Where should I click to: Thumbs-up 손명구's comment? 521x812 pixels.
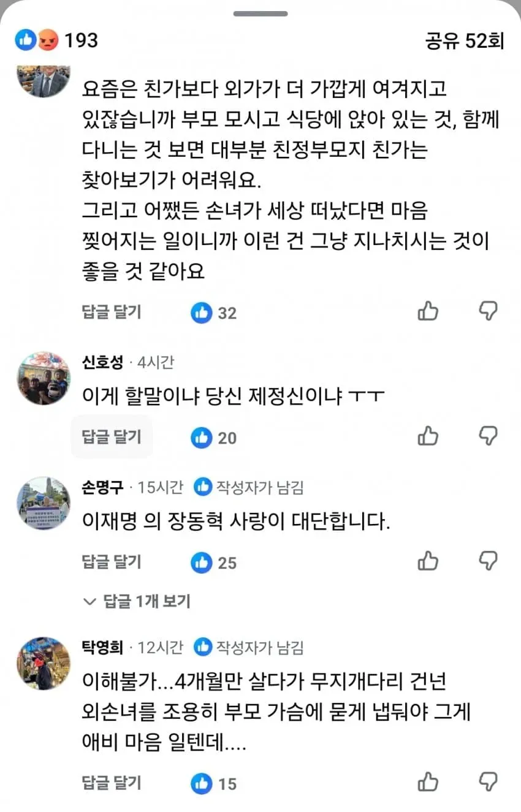click(x=428, y=561)
